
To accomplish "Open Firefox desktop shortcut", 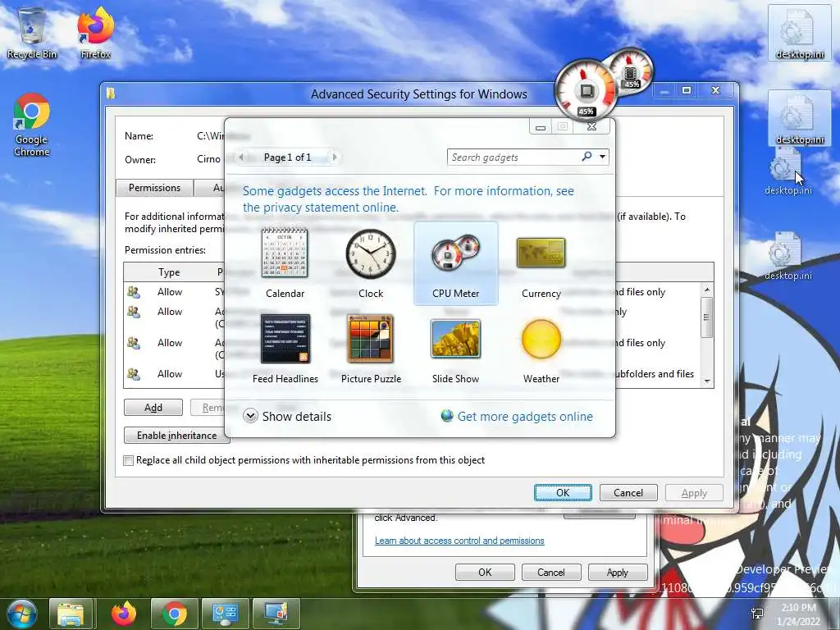I will (95, 33).
